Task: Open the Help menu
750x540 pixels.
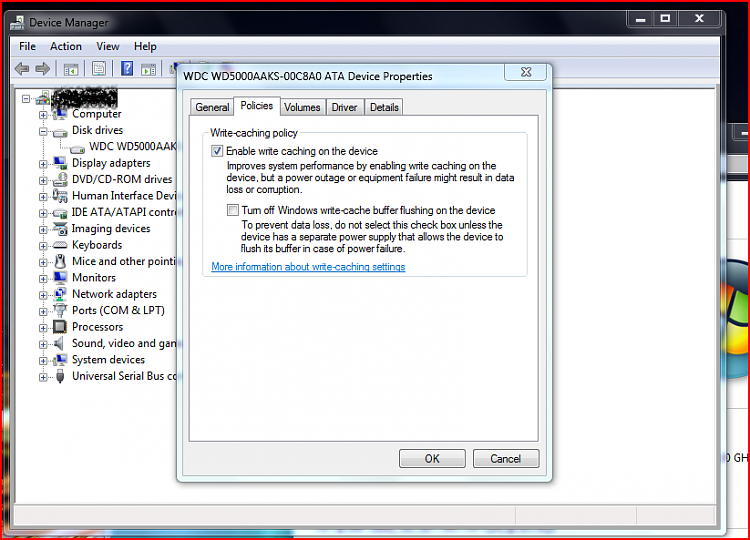Action: click(x=145, y=46)
